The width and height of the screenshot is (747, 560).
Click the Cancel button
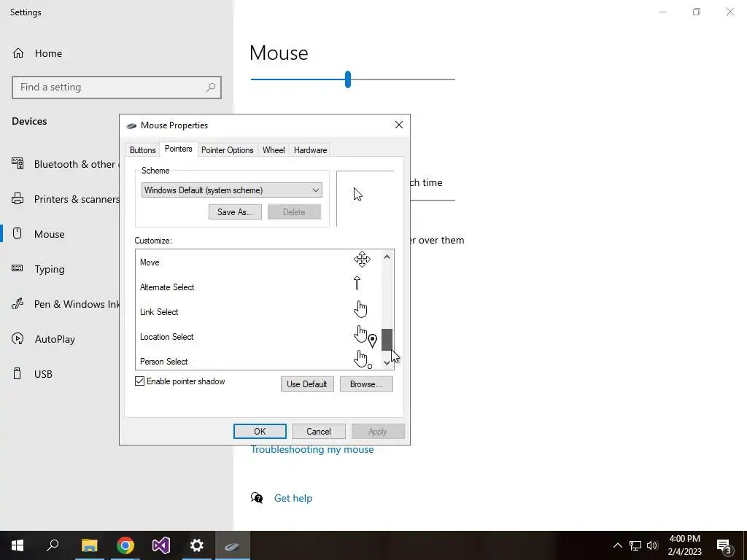(x=318, y=432)
